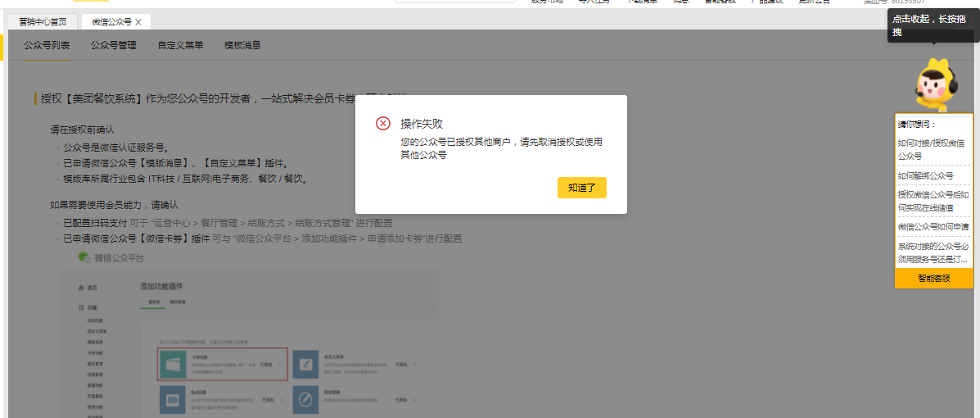Click the line about 【模版消息】、【自定义菜单】插件
This screenshot has width=980, height=418.
(176, 164)
